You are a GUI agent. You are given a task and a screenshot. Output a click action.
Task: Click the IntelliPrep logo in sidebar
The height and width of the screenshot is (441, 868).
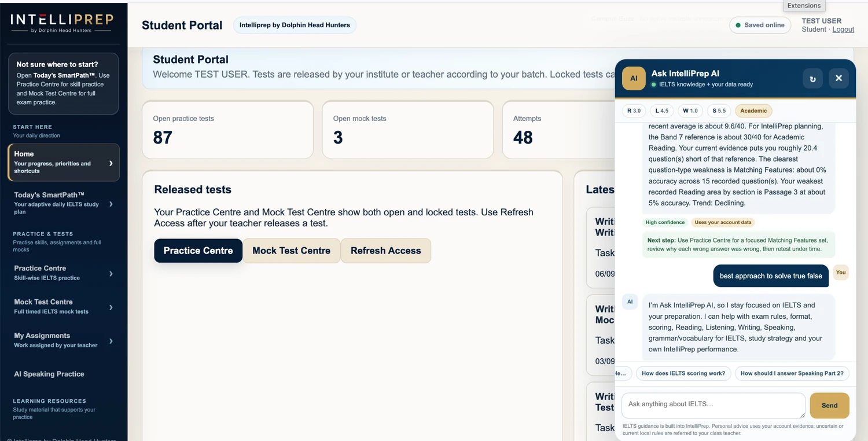[62, 23]
